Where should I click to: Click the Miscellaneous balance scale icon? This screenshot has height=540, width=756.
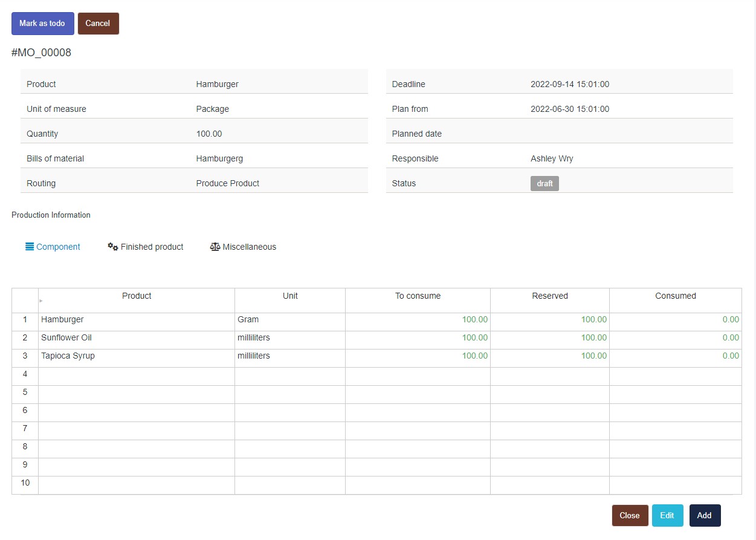click(215, 247)
